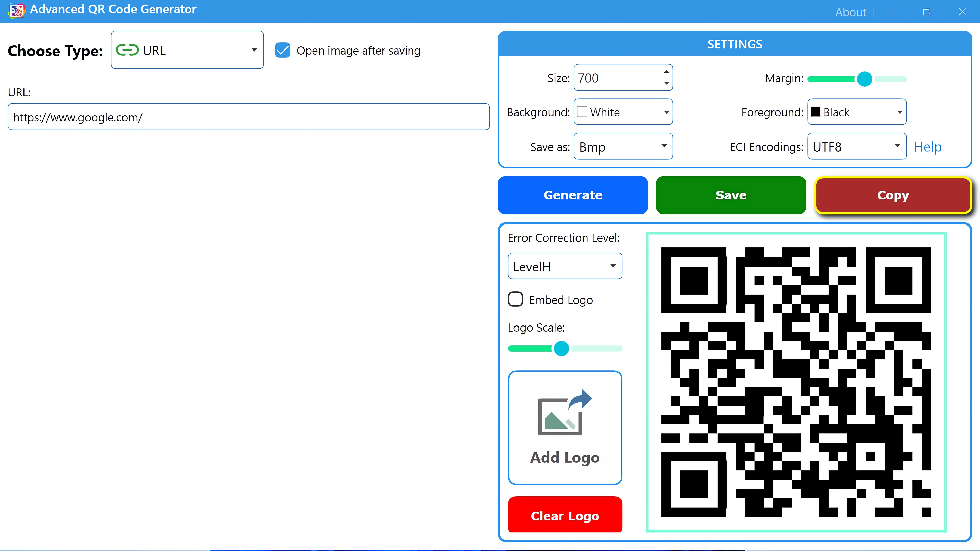The width and height of the screenshot is (980, 551).
Task: Adjust the Margin slider handle
Action: 864,79
